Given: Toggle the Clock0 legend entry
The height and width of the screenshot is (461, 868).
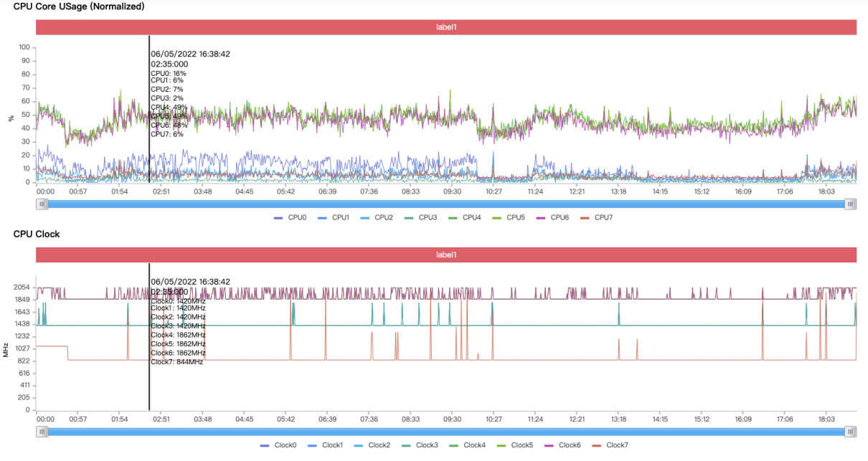Looking at the screenshot, I should [x=278, y=445].
